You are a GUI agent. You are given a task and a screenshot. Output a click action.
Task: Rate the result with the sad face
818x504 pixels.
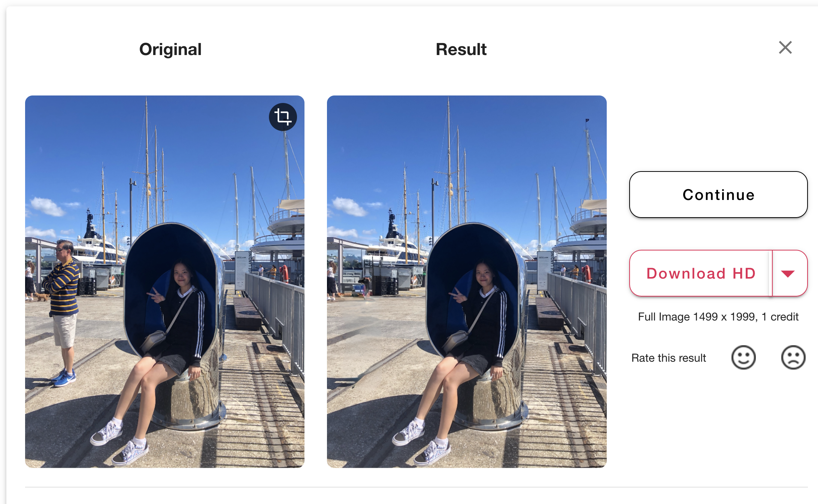coord(793,358)
